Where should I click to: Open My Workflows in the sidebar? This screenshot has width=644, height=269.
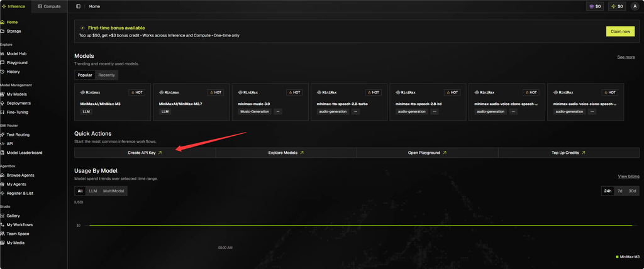[x=19, y=225]
